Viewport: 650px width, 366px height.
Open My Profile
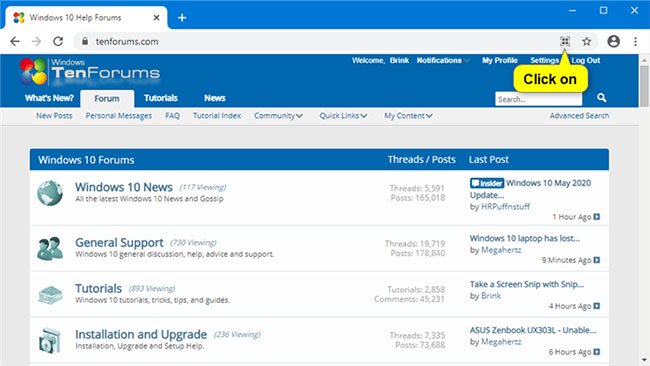coord(500,61)
